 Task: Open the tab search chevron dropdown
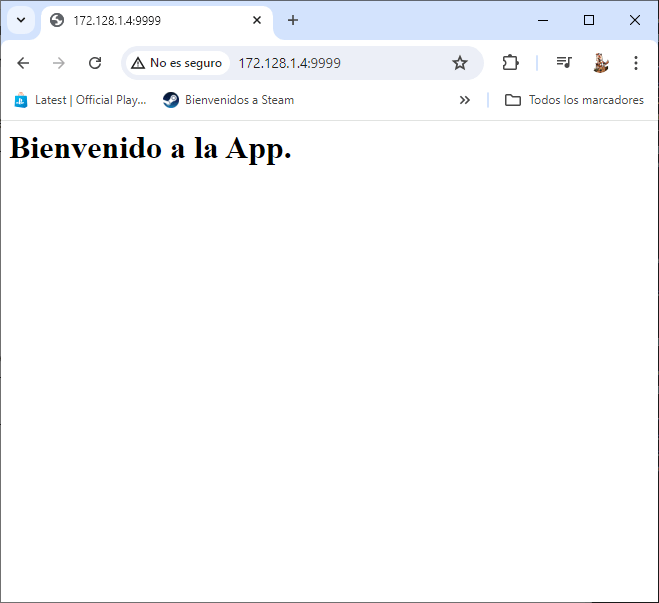pos(20,20)
